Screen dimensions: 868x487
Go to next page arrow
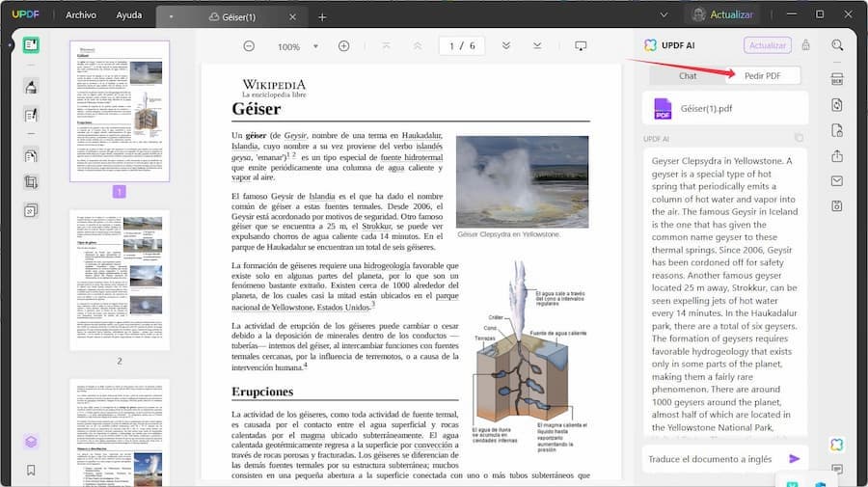pos(506,46)
